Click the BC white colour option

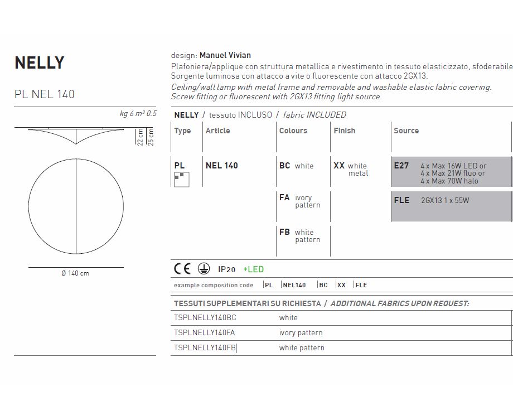click(x=297, y=166)
